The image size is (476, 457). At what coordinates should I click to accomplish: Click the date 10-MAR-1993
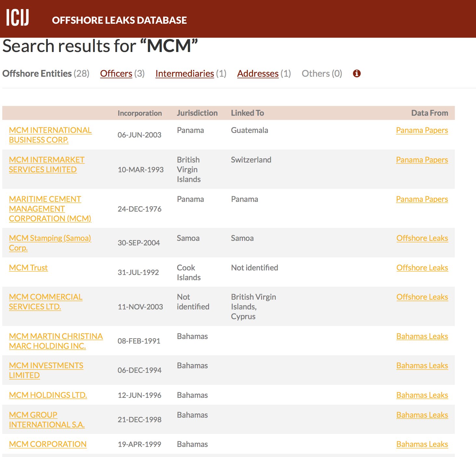tap(140, 169)
